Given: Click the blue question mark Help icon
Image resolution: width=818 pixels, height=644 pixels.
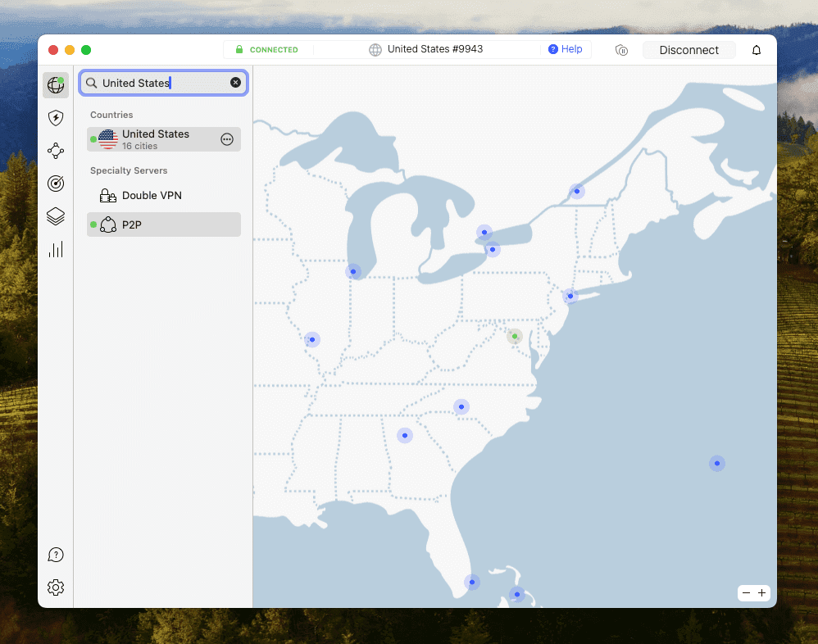Looking at the screenshot, I should point(553,49).
